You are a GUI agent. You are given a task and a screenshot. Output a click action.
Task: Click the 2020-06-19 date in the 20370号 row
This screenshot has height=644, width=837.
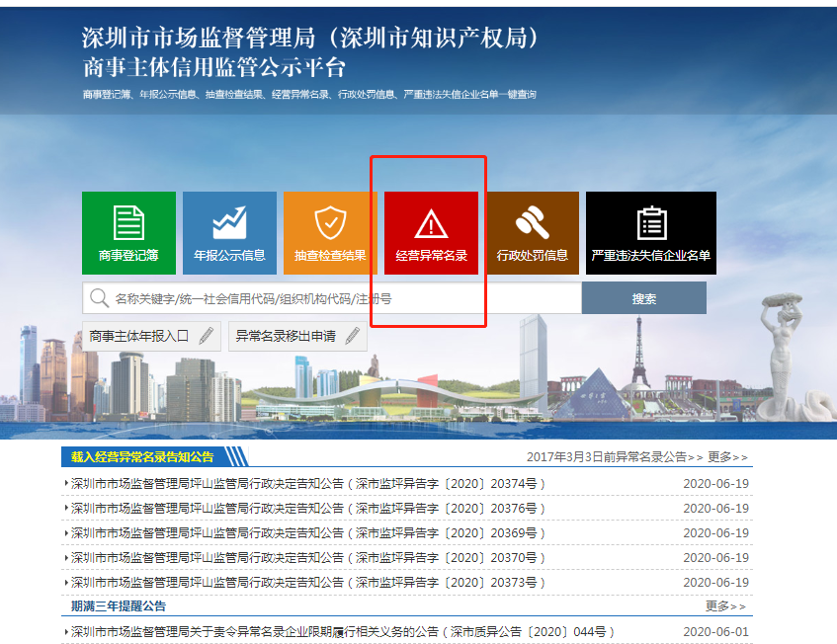click(715, 557)
